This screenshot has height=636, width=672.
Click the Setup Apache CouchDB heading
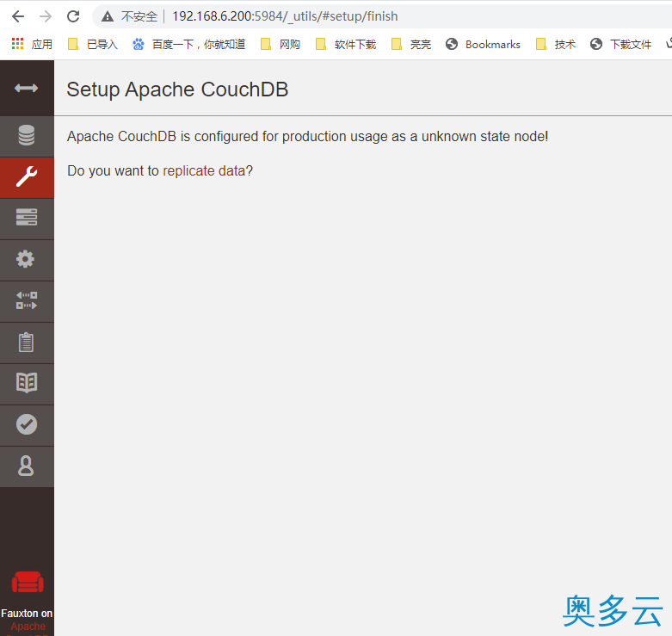pos(177,90)
